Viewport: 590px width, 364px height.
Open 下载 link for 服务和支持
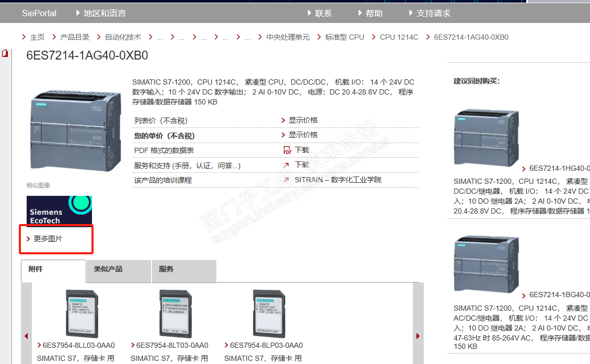[302, 165]
